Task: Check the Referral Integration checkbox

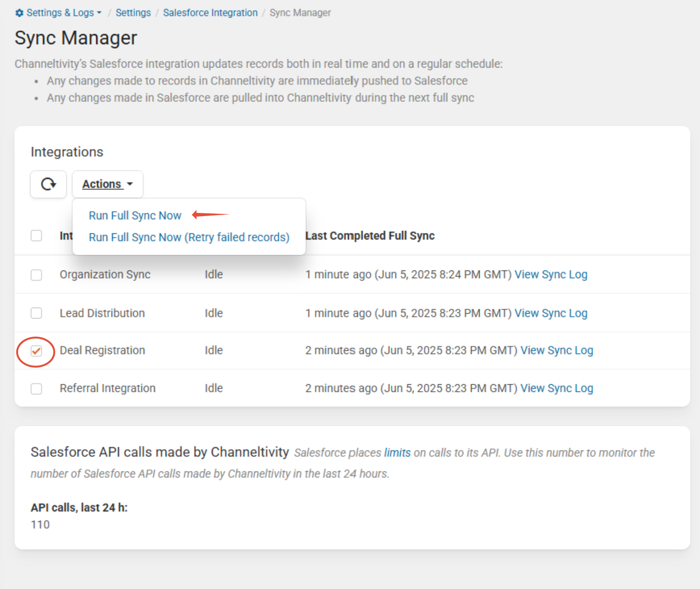Action: tap(37, 389)
